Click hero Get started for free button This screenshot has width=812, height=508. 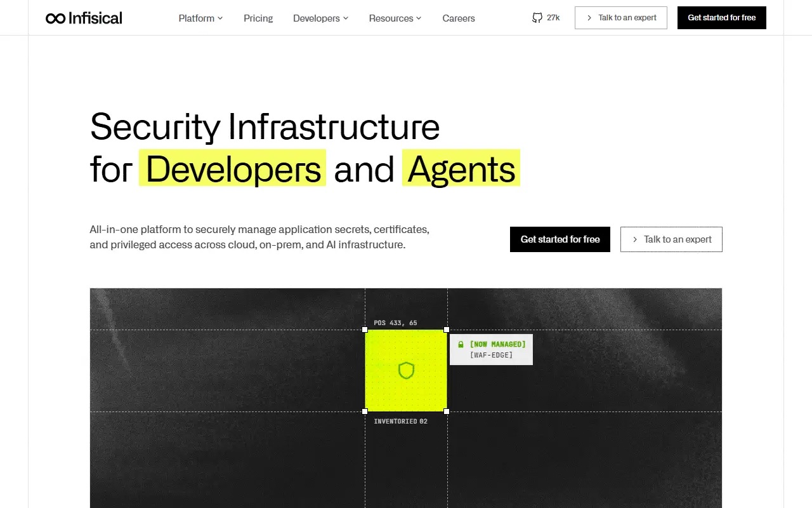click(560, 239)
